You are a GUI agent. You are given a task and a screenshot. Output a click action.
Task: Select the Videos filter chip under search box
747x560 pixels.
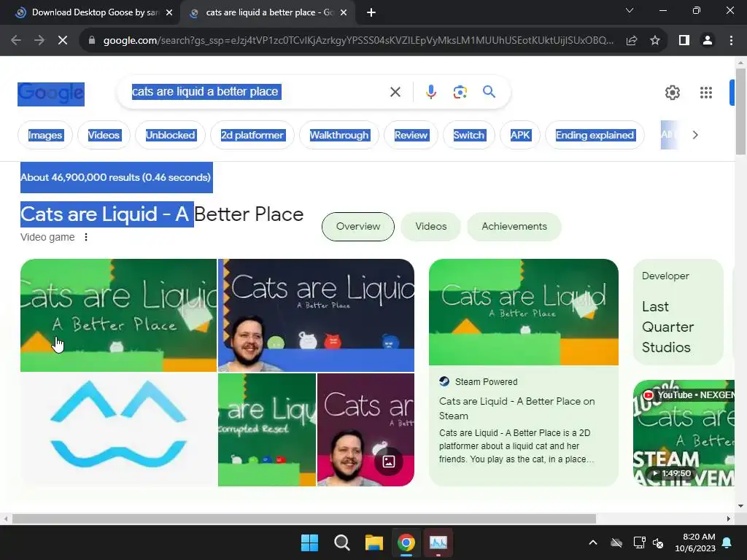click(104, 135)
